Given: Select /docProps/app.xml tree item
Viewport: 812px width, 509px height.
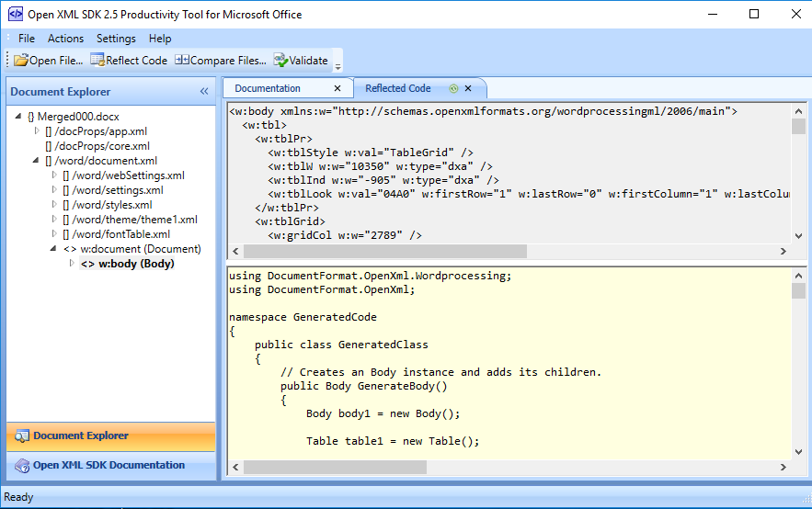Looking at the screenshot, I should (101, 131).
